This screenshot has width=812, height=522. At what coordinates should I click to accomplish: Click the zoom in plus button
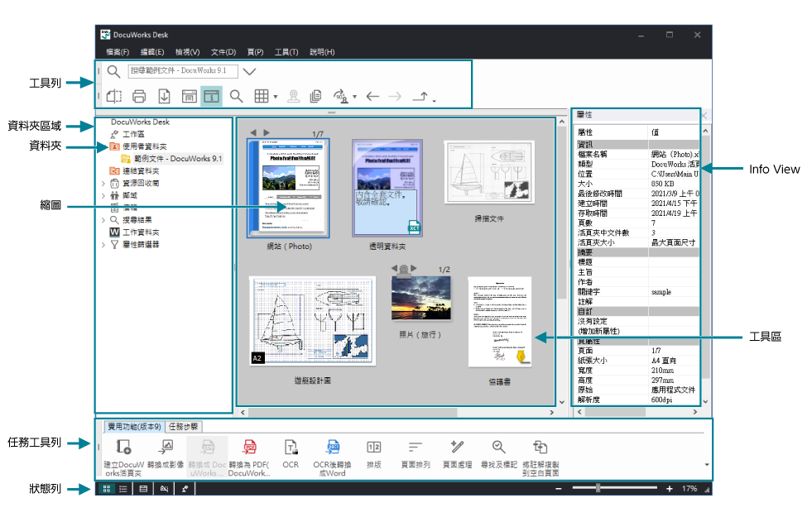670,488
